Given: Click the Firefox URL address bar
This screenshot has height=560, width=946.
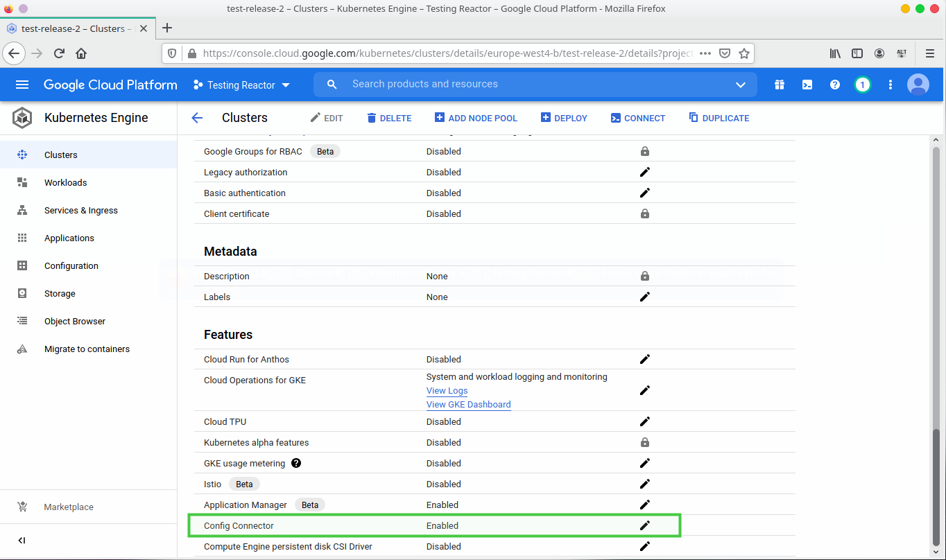Looking at the screenshot, I should click(x=447, y=53).
